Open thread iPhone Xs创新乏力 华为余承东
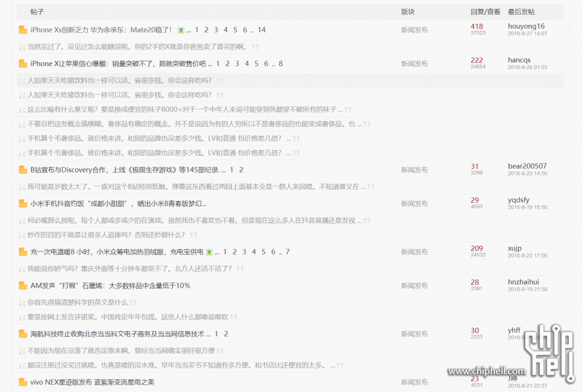583x392 pixels. [101, 30]
